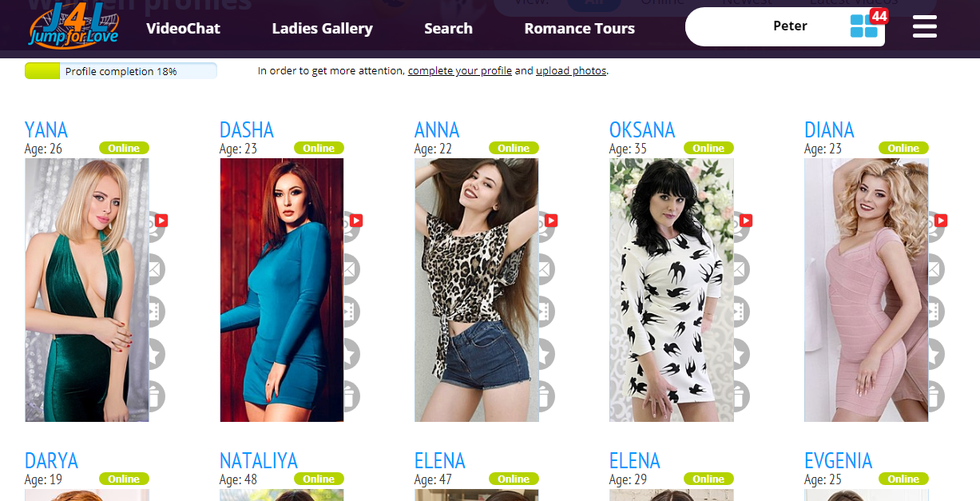Click the envelope icon beside Yana's photo
Viewport: 980px width, 501px height.
click(155, 269)
